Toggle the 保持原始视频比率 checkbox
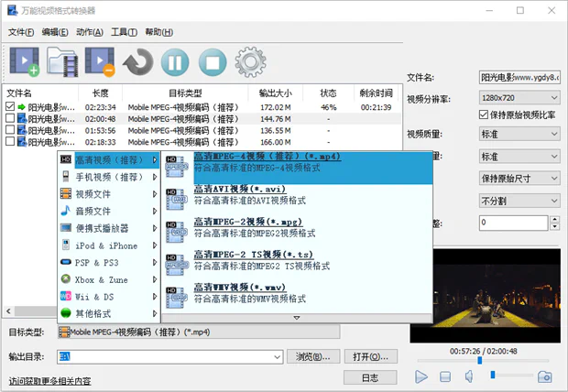Viewport: 568px width, 392px height. (483, 114)
